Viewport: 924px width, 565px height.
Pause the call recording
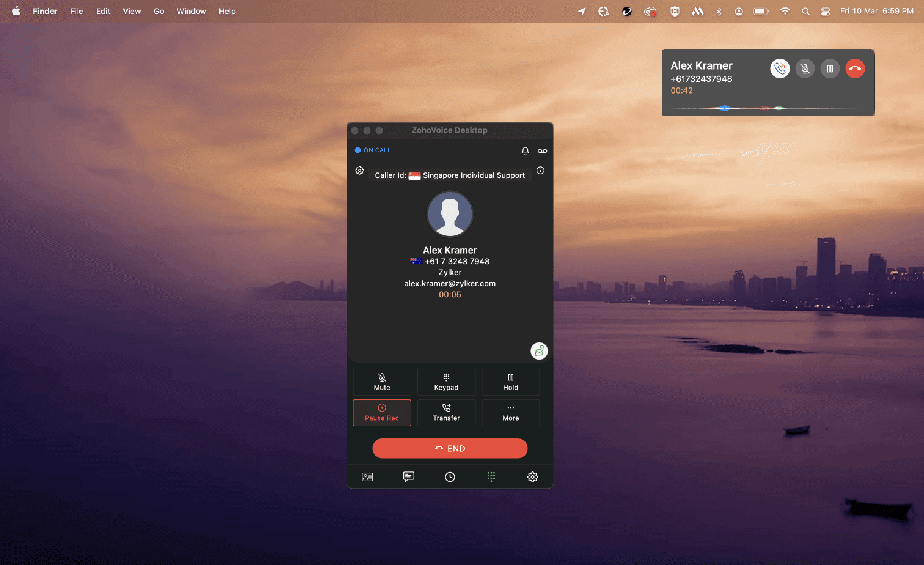coord(382,412)
